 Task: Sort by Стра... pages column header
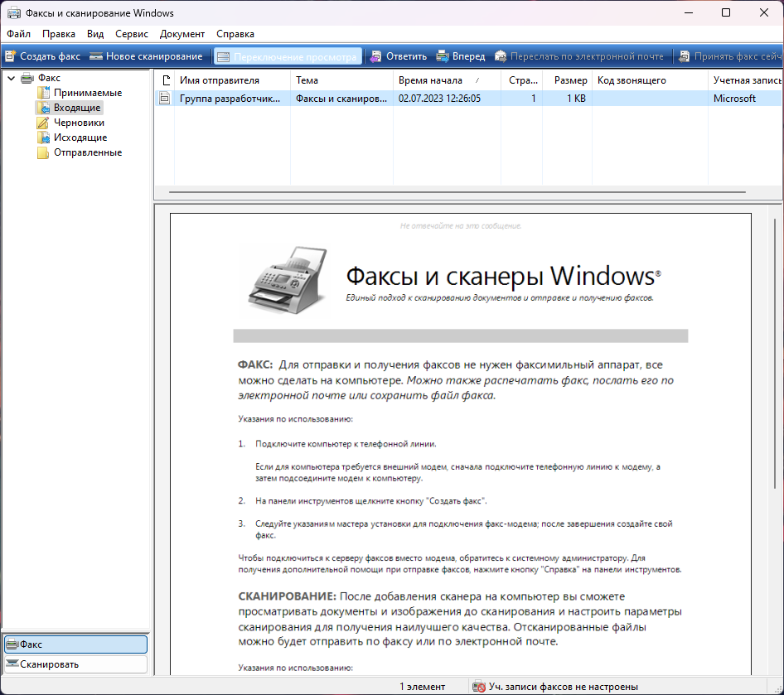[521, 80]
